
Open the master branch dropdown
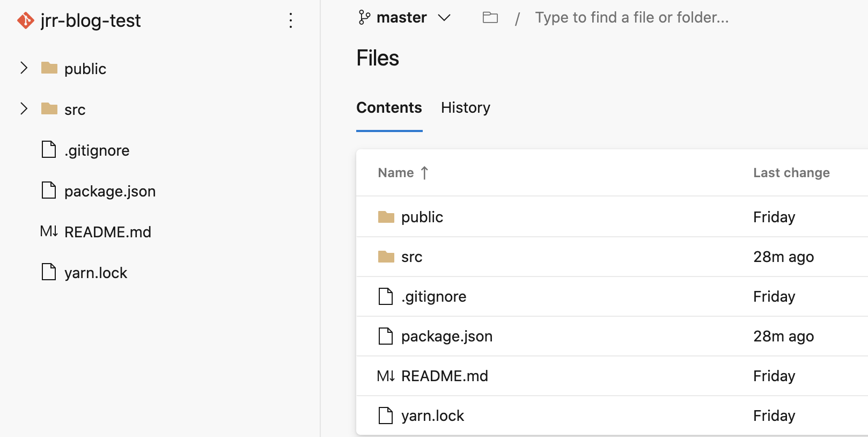444,18
